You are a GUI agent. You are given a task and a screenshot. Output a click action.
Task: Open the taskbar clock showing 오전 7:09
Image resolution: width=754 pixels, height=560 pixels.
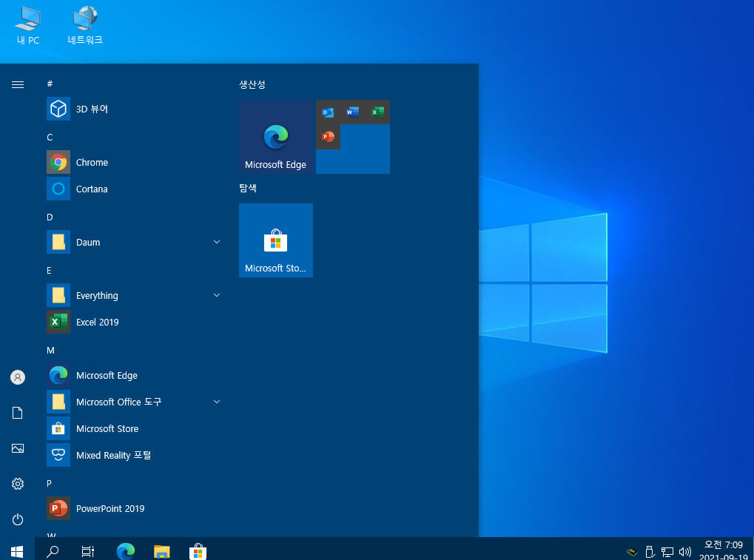(723, 551)
